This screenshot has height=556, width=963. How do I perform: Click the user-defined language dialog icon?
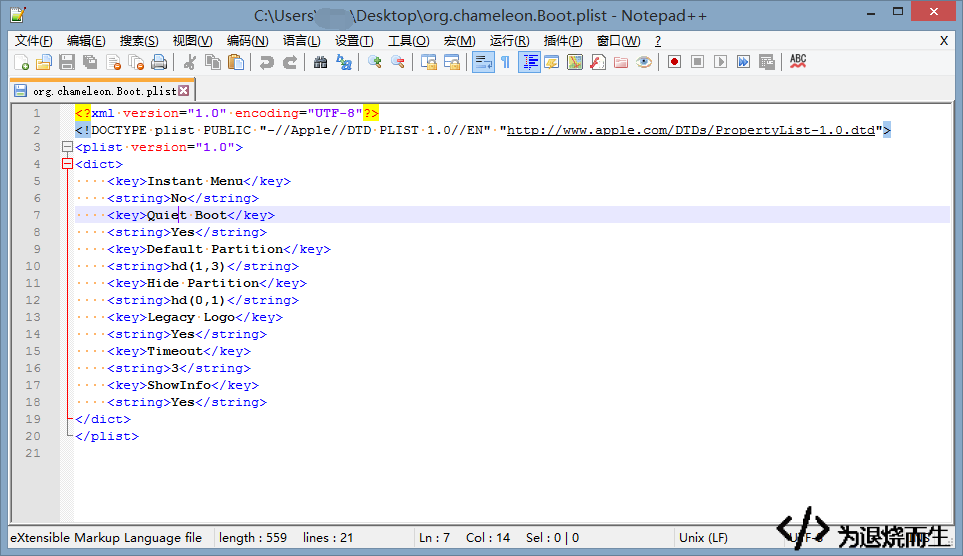coord(552,62)
